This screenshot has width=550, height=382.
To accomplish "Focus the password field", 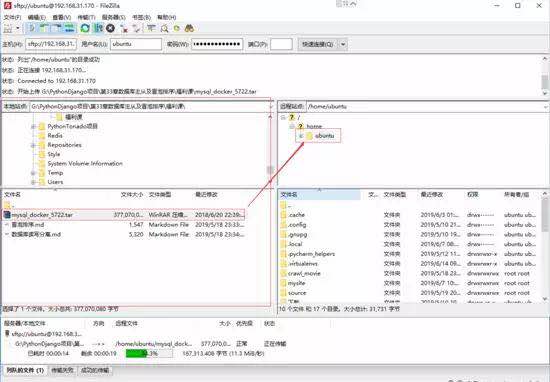I will (x=217, y=44).
